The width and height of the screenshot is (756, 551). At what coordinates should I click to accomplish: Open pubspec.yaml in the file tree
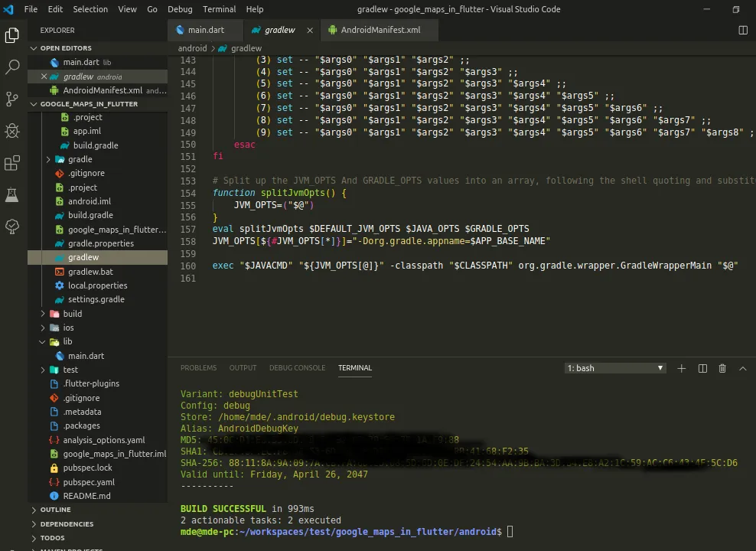coord(88,482)
